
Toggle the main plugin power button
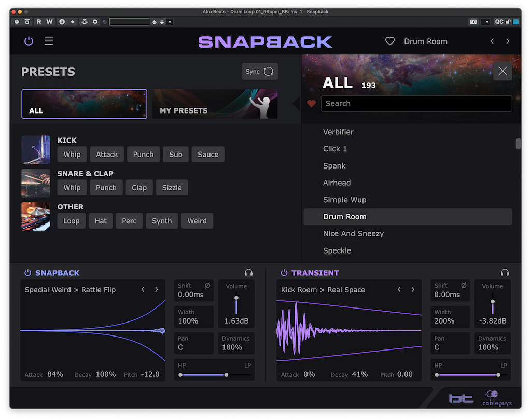click(x=29, y=41)
